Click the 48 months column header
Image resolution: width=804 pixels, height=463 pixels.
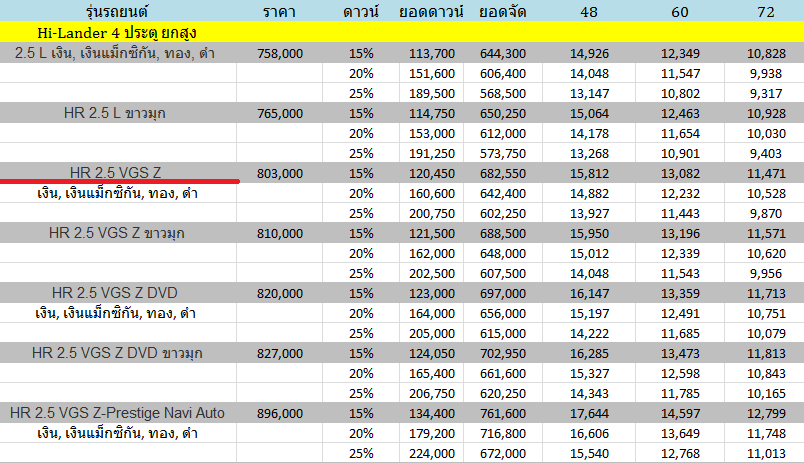point(589,12)
